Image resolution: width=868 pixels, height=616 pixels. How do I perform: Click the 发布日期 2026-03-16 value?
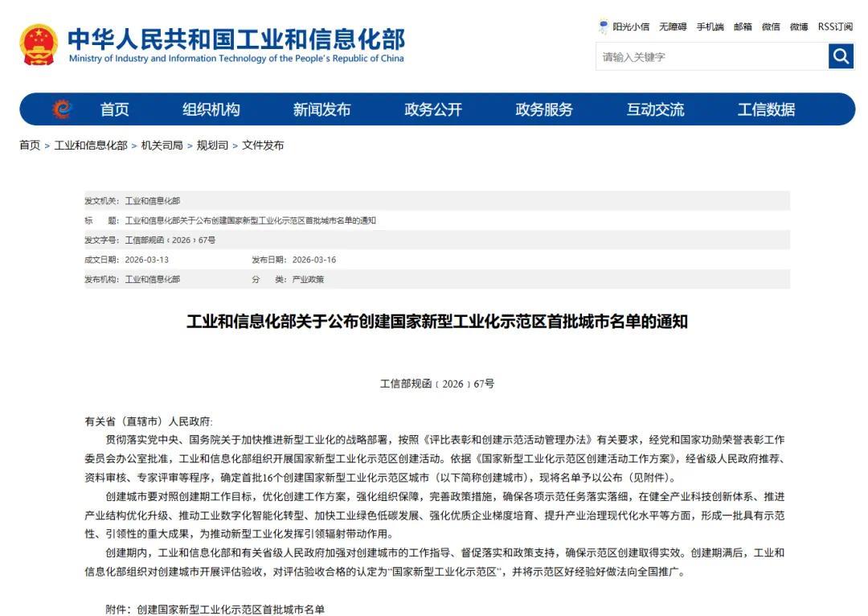click(x=314, y=260)
